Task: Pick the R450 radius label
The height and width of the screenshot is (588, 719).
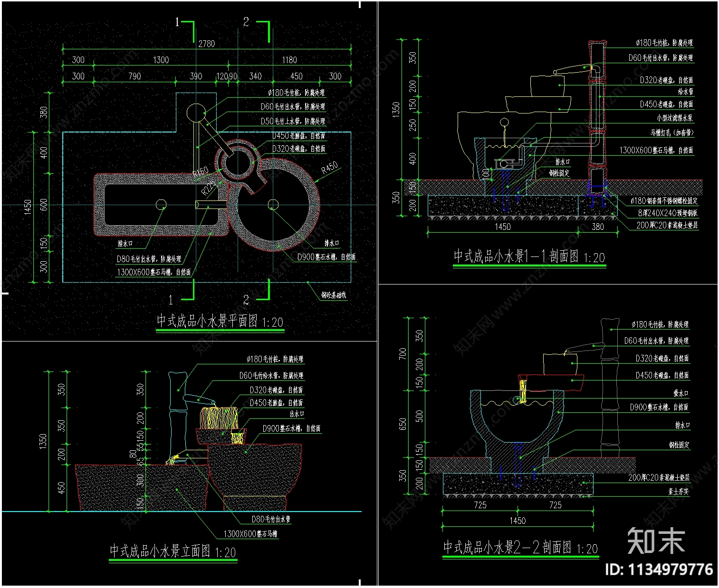Action: coord(329,167)
